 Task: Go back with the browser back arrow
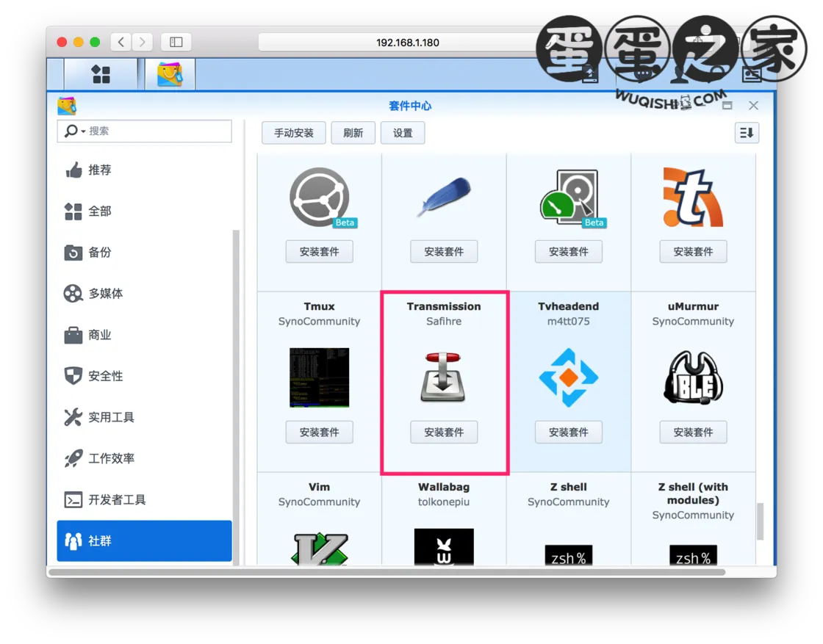point(121,42)
